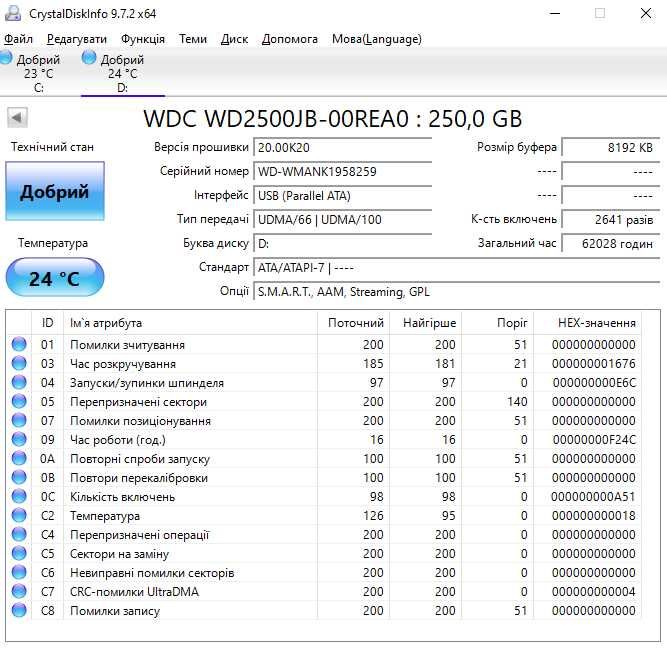Click the HEX value 00000000F24C
The image size is (667, 648).
pos(594,440)
